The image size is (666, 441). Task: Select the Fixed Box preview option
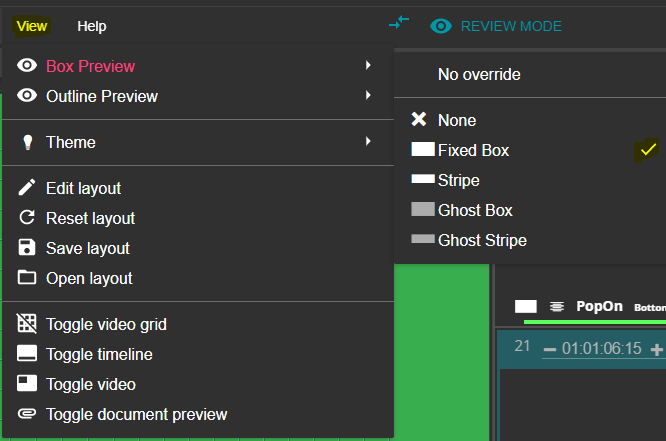pos(473,150)
